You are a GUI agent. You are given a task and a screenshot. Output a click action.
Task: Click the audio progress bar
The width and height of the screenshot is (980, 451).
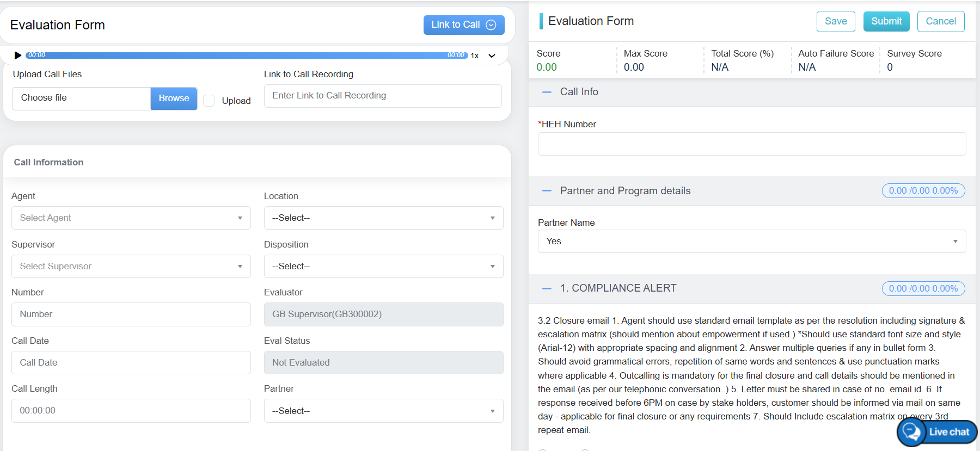click(245, 55)
